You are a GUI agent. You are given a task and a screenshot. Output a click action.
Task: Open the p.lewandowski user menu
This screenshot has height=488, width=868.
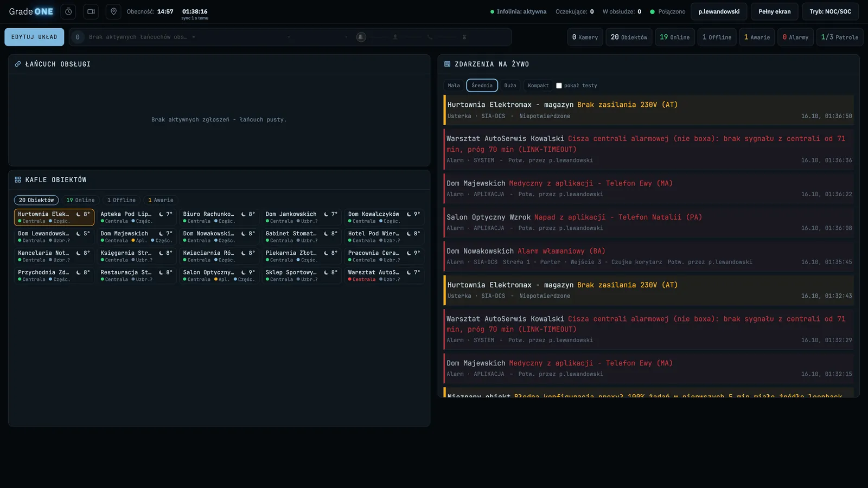click(x=719, y=11)
